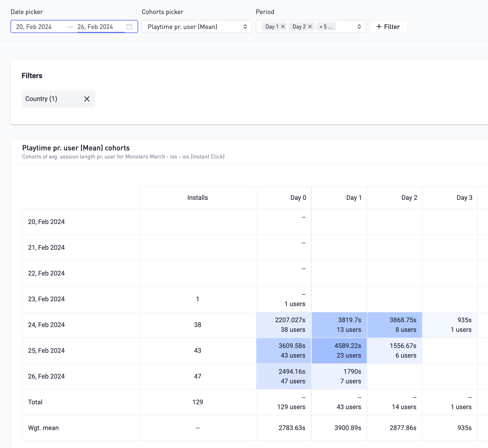Select the 21, Feb 2024 row label

tap(46, 247)
